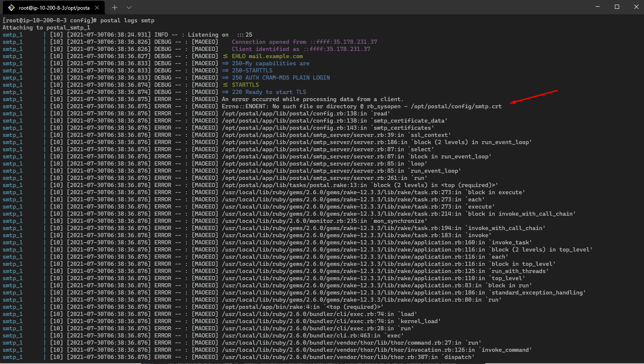Click the '220 Ready to start TLS' response
The image size is (644, 364).
(x=269, y=92)
